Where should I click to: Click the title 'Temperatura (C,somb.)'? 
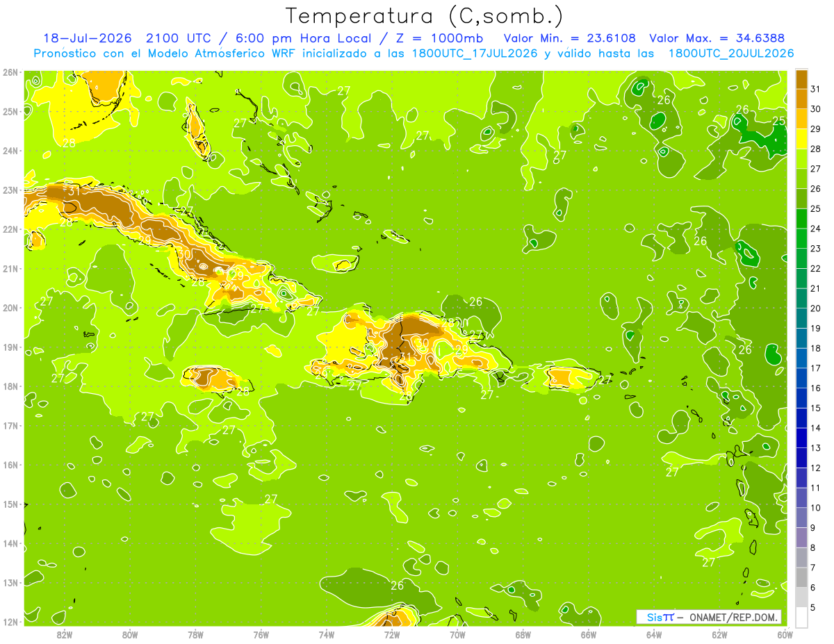(x=425, y=16)
